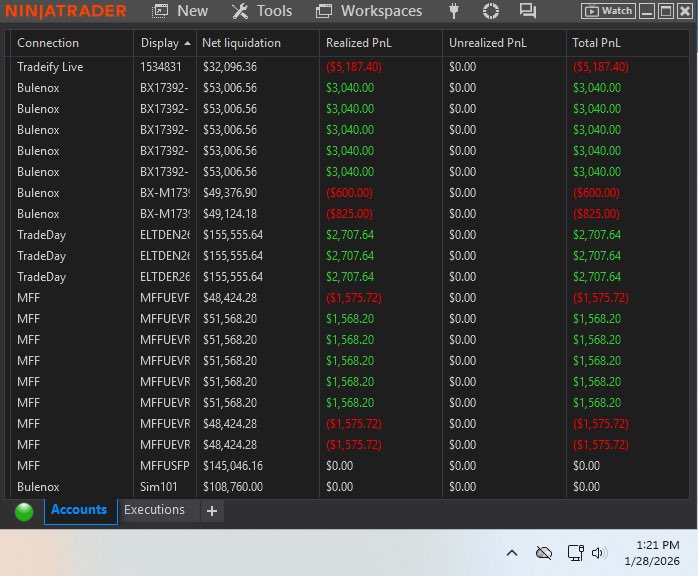Click account number 1534831
This screenshot has width=698, height=576.
[x=160, y=67]
